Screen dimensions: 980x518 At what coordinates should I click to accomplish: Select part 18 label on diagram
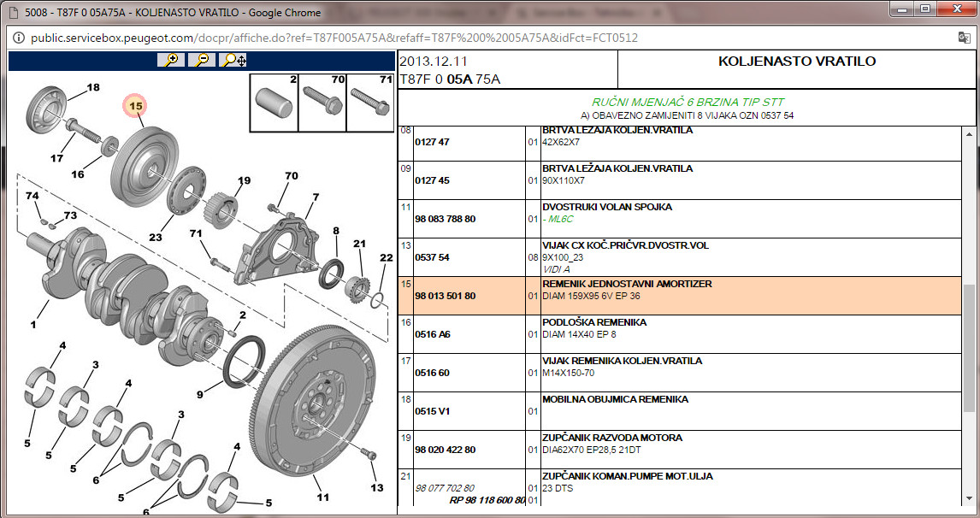(x=93, y=87)
